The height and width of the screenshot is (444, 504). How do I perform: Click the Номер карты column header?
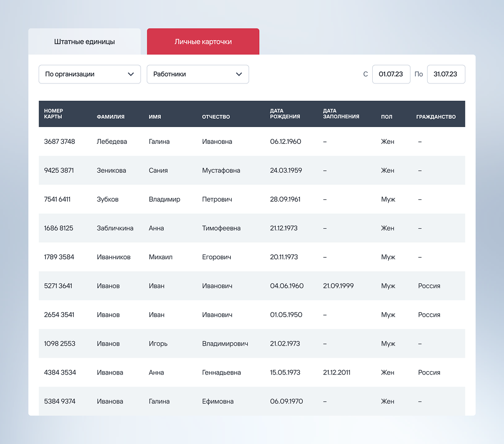click(54, 114)
